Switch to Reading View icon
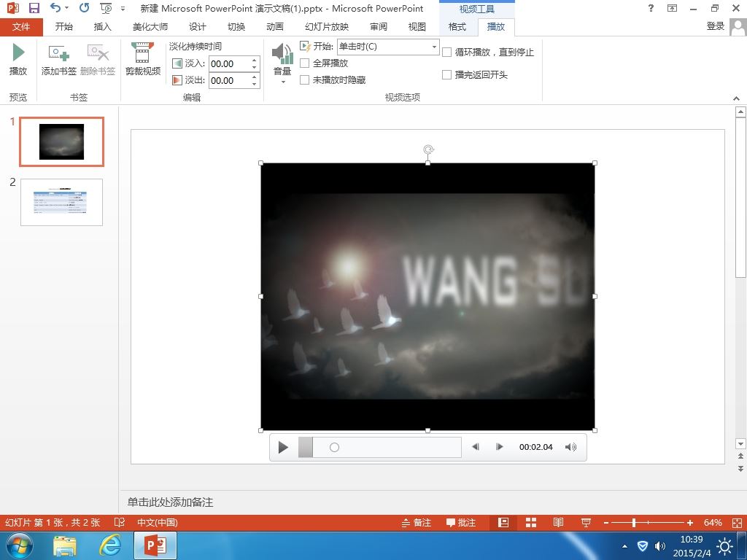Screen dimensions: 747x560 pos(558,523)
